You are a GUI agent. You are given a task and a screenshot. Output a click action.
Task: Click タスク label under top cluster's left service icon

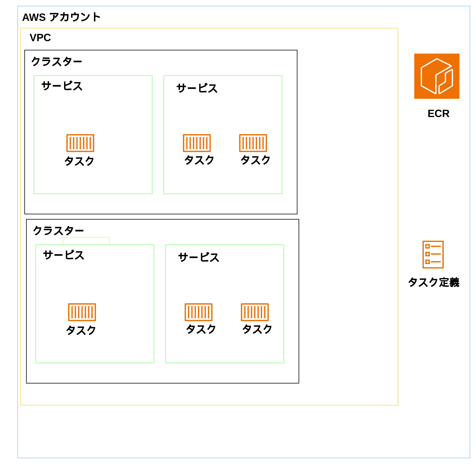79,161
